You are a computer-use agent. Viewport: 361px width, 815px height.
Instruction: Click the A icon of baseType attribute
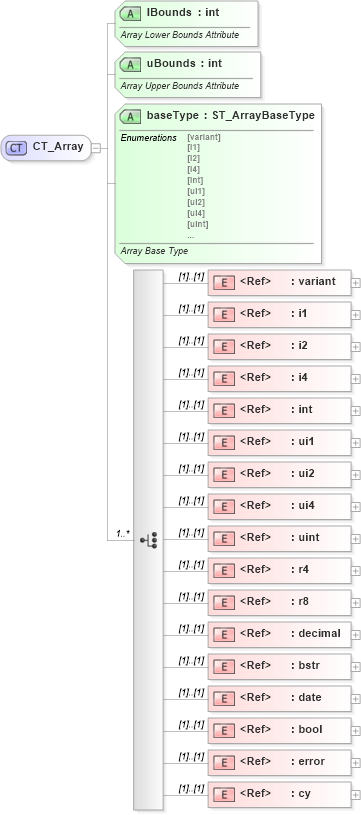tap(130, 116)
